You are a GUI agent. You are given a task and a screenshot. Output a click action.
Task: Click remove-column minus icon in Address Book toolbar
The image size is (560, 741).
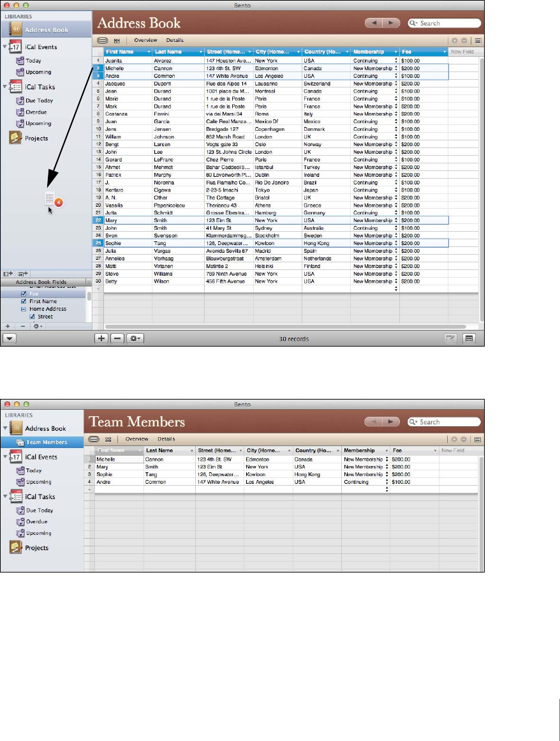click(464, 41)
